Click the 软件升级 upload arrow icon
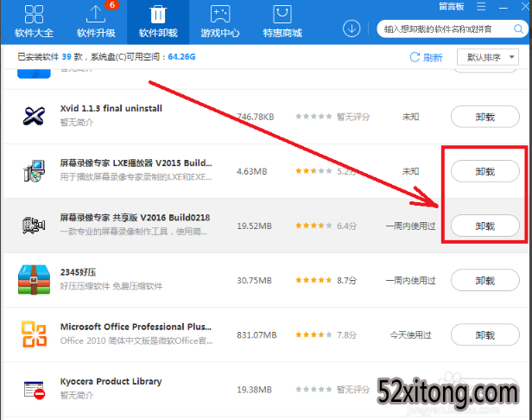 click(96, 15)
